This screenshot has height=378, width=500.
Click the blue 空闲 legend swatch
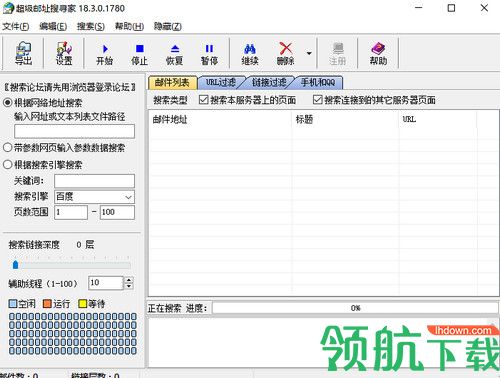[13, 304]
